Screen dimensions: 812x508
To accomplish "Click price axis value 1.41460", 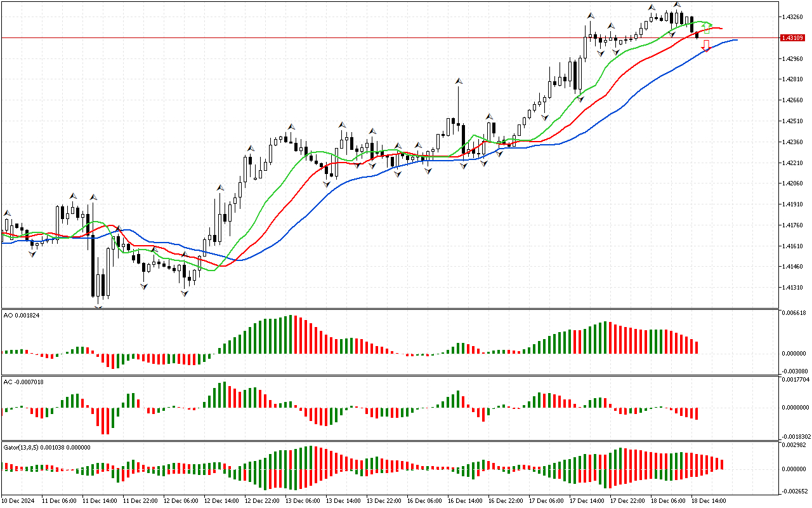I will [793, 267].
